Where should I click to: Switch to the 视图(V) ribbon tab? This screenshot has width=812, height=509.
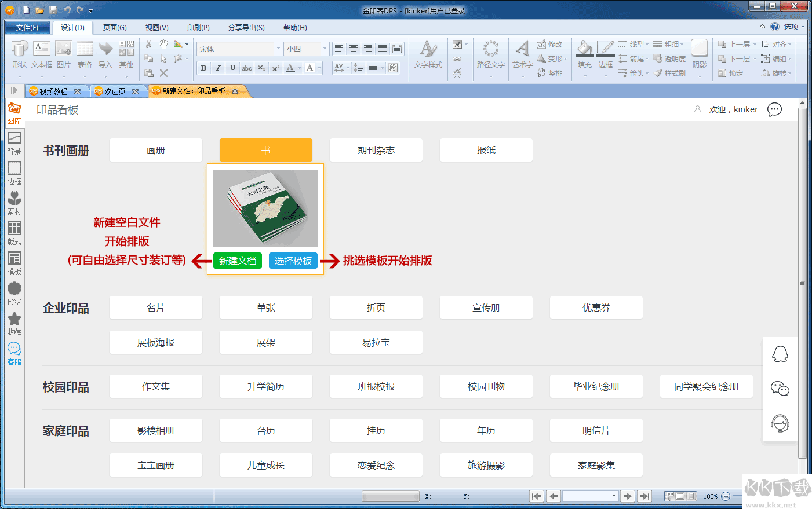(x=156, y=27)
